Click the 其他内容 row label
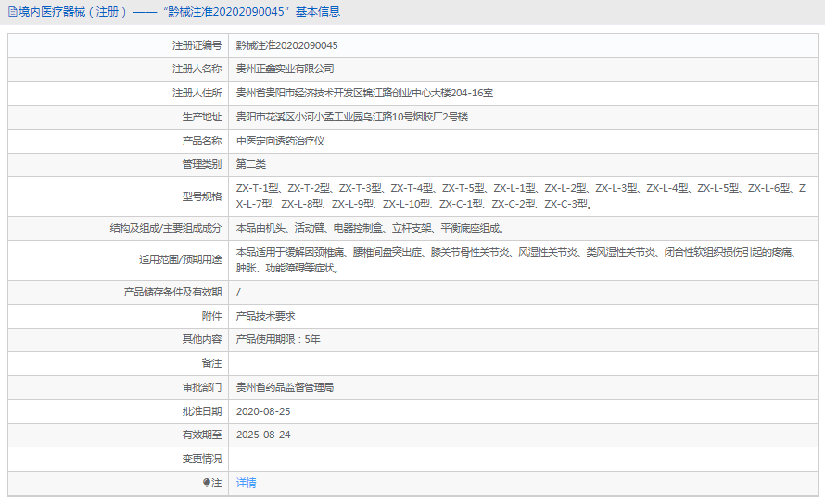 pos(202,339)
